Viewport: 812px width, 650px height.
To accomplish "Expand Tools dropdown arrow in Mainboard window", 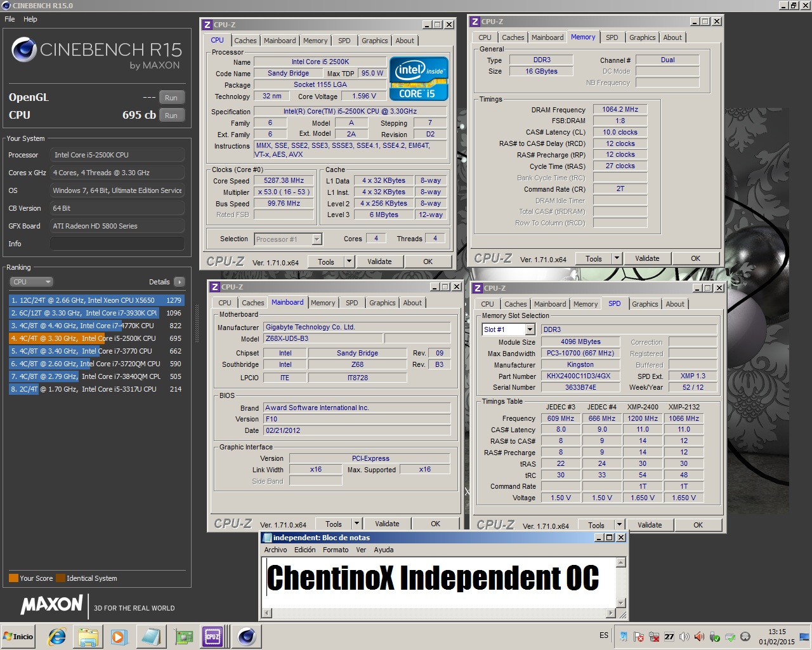I will point(356,524).
